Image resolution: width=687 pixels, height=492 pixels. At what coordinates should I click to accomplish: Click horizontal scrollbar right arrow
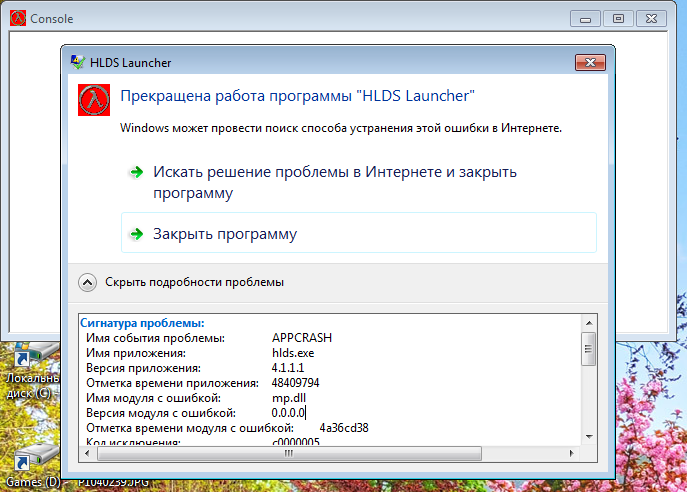(571, 453)
